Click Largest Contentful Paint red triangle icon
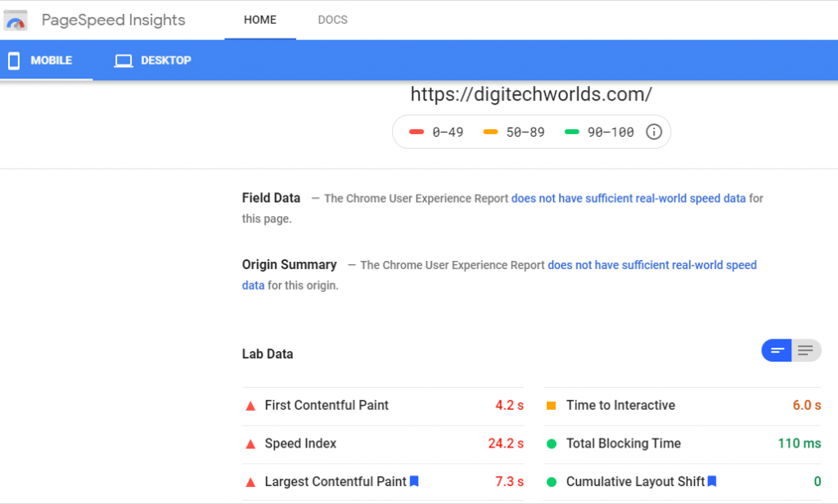 pos(250,482)
